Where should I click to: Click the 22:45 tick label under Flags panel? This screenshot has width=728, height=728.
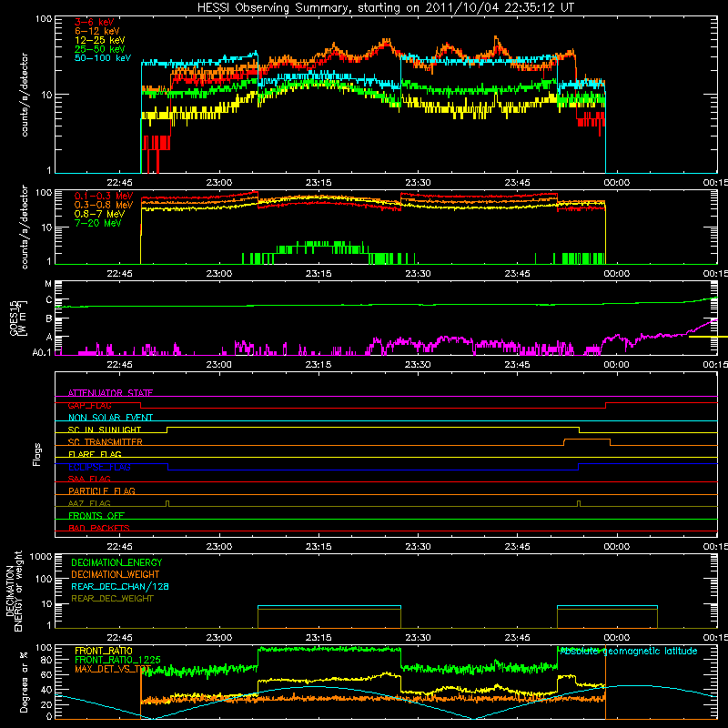click(119, 547)
